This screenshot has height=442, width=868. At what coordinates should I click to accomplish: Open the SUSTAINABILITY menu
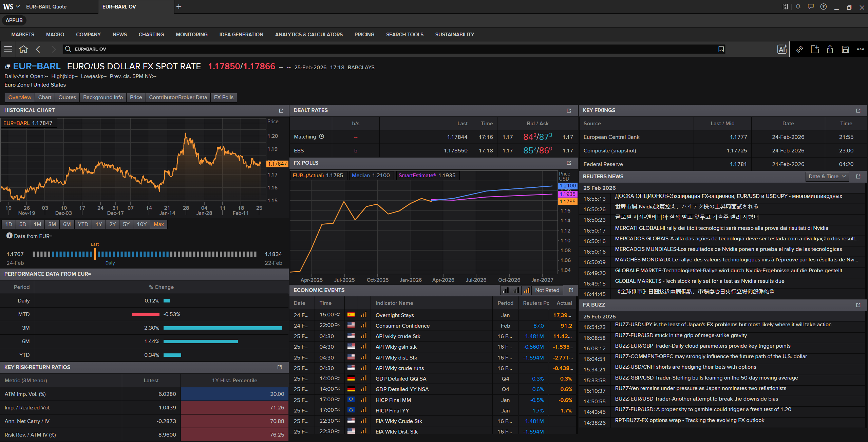coord(455,35)
